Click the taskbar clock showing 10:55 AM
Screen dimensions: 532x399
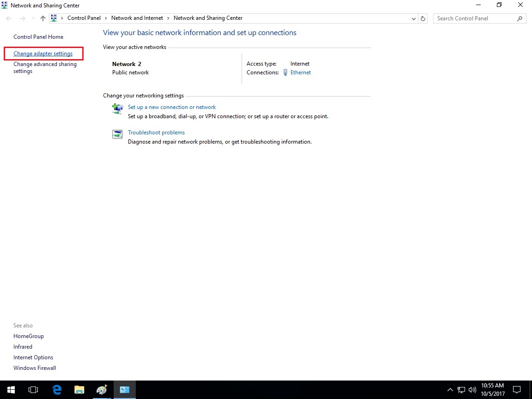(493, 390)
